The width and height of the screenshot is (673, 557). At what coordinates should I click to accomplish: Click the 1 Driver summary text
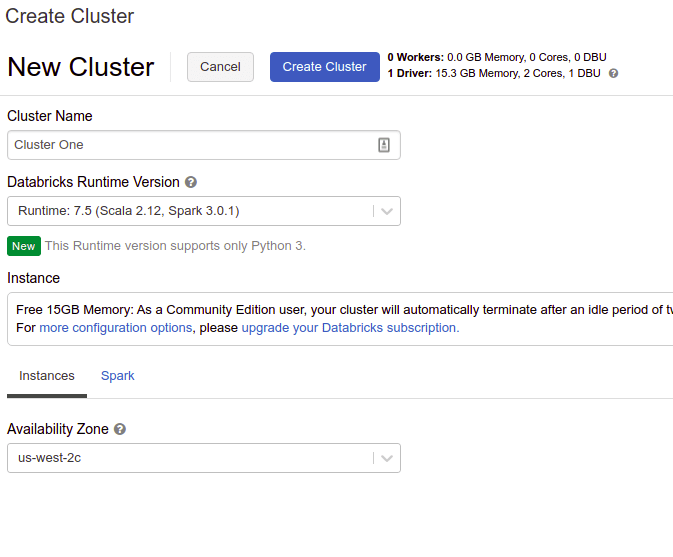coord(494,73)
